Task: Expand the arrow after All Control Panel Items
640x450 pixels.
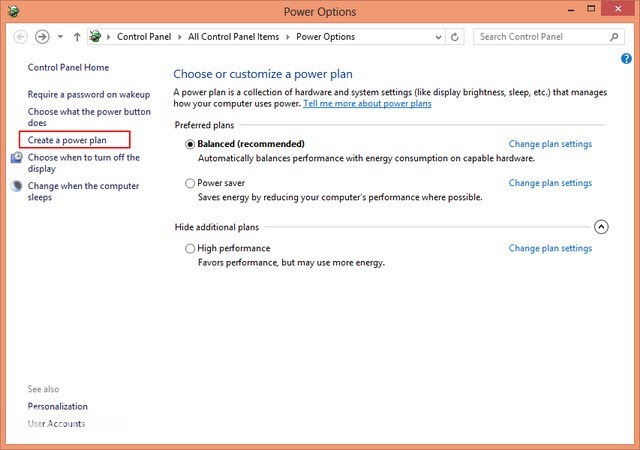Action: click(x=288, y=37)
